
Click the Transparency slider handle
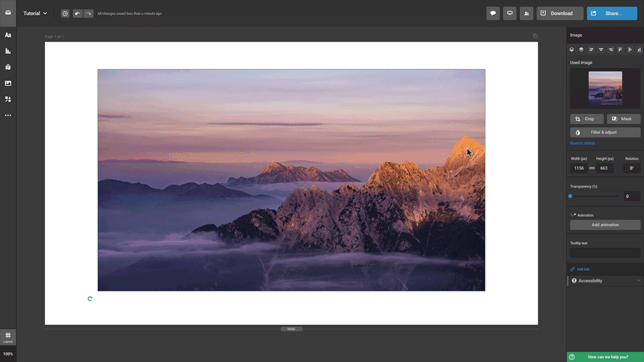point(570,196)
